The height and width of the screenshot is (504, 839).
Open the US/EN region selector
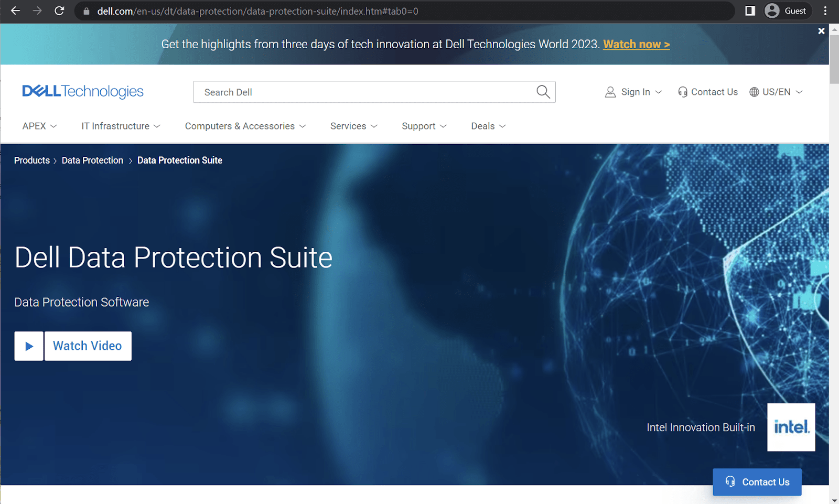click(776, 92)
